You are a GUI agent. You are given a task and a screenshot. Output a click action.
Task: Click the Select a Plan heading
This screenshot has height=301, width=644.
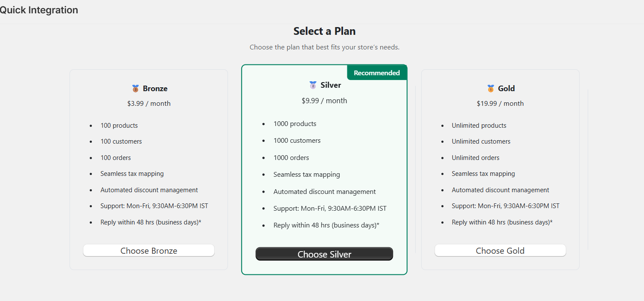pyautogui.click(x=324, y=31)
